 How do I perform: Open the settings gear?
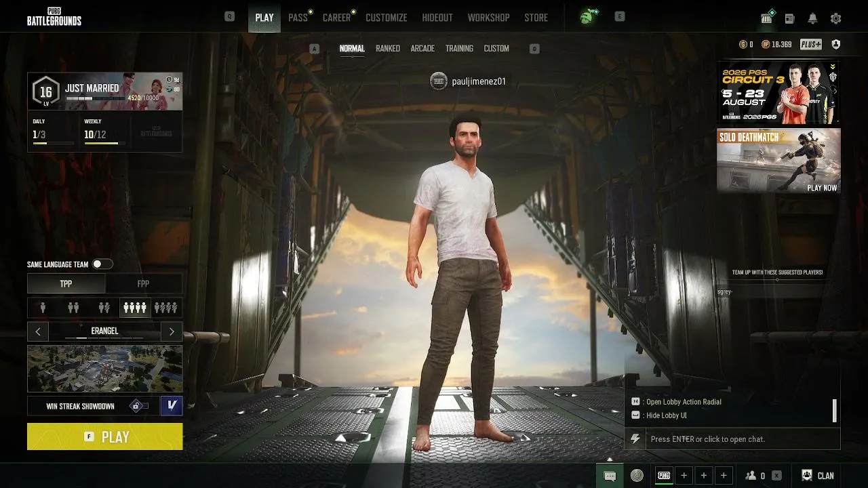(x=835, y=19)
